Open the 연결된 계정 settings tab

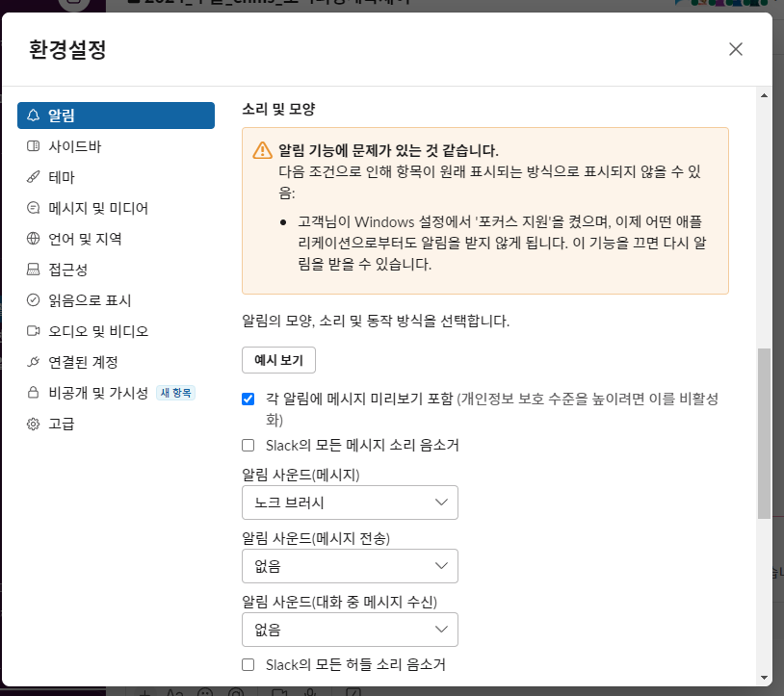116,362
